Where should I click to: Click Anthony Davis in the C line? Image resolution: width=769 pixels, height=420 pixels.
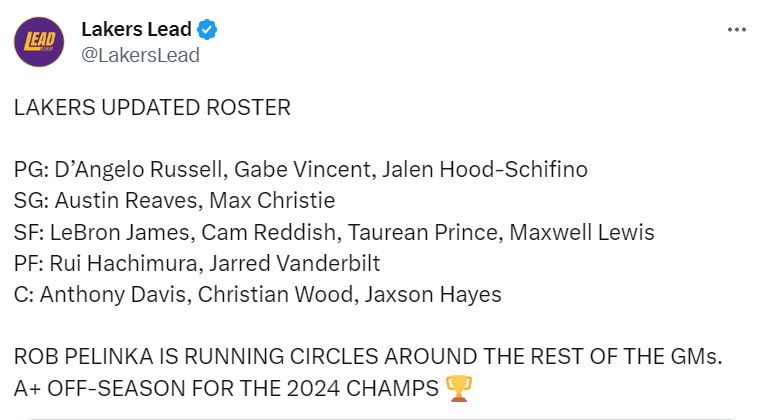pyautogui.click(x=113, y=294)
